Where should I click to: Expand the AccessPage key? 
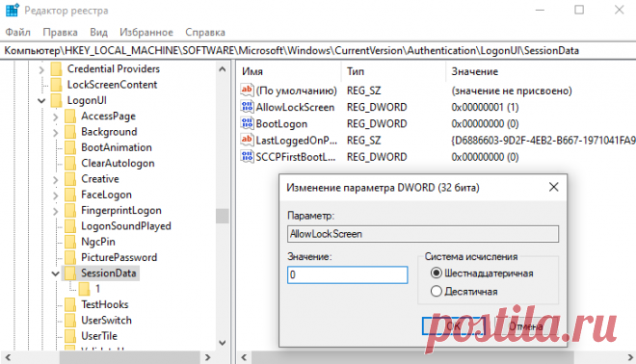pyautogui.click(x=56, y=117)
